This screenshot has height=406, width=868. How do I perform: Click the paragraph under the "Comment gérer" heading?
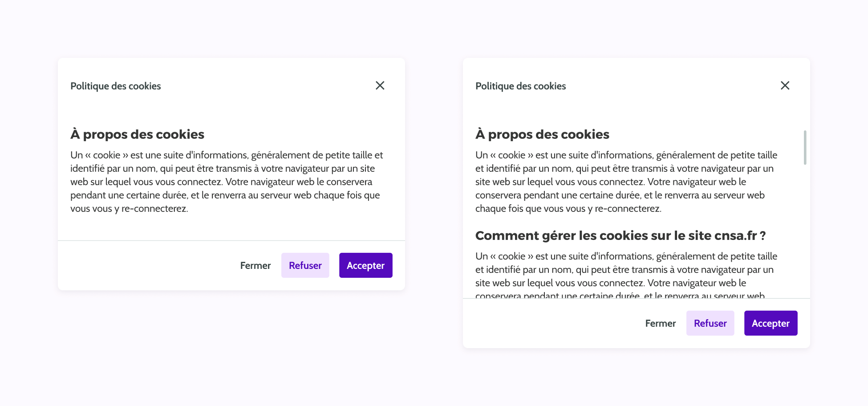coord(626,270)
